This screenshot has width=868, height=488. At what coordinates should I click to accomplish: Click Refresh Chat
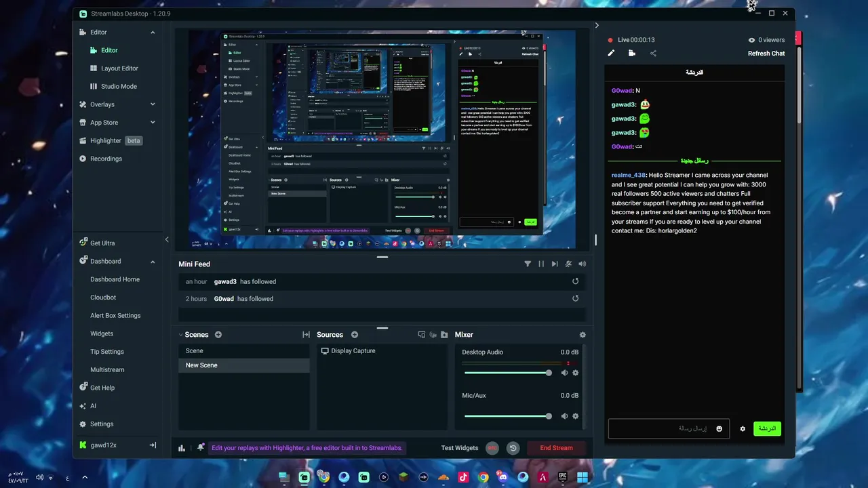click(x=766, y=54)
